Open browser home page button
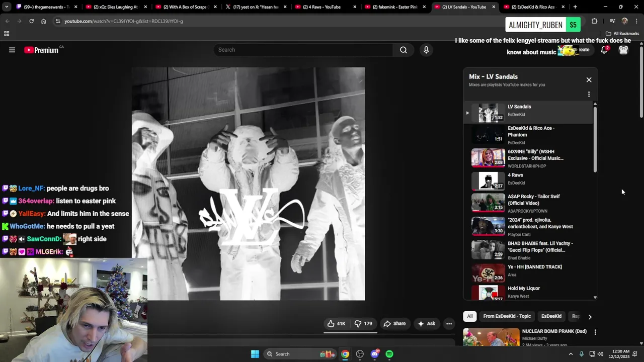The height and width of the screenshot is (362, 644). click(x=43, y=21)
